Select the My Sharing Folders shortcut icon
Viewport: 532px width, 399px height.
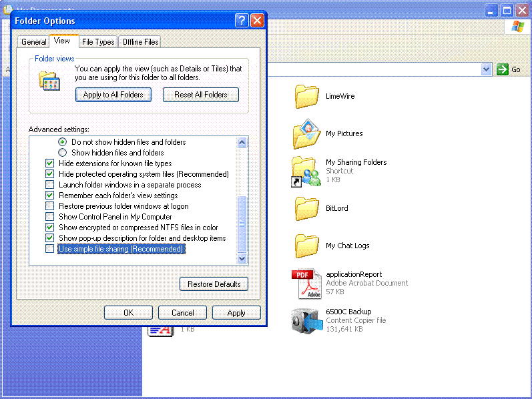coord(306,171)
